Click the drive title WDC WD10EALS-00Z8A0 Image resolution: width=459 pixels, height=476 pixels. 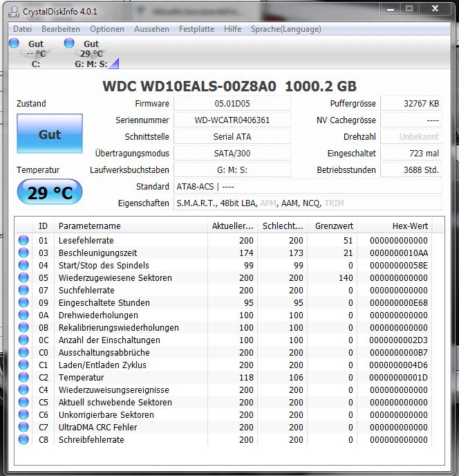[x=189, y=86]
